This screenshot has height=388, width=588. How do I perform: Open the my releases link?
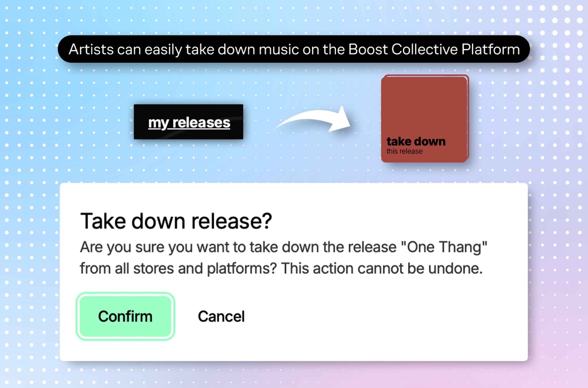tap(189, 122)
